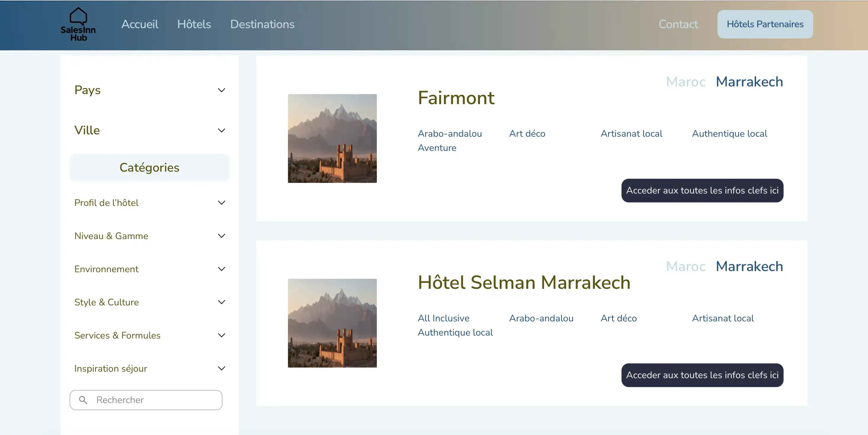Open the Contact link
This screenshot has height=435, width=868.
(678, 24)
